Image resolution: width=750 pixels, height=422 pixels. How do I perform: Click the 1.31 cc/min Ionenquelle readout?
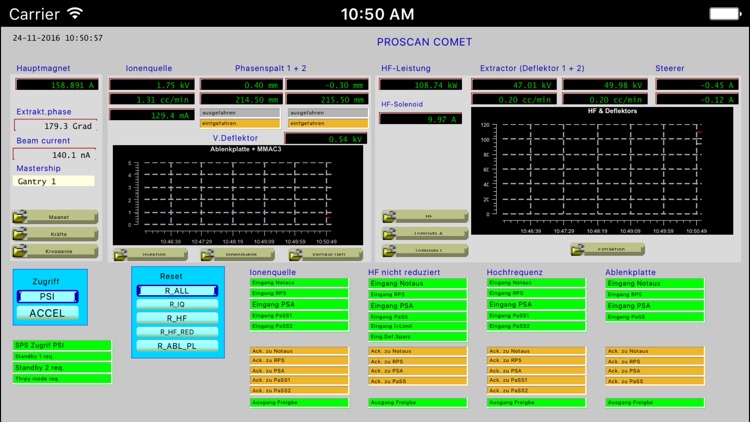coord(152,100)
